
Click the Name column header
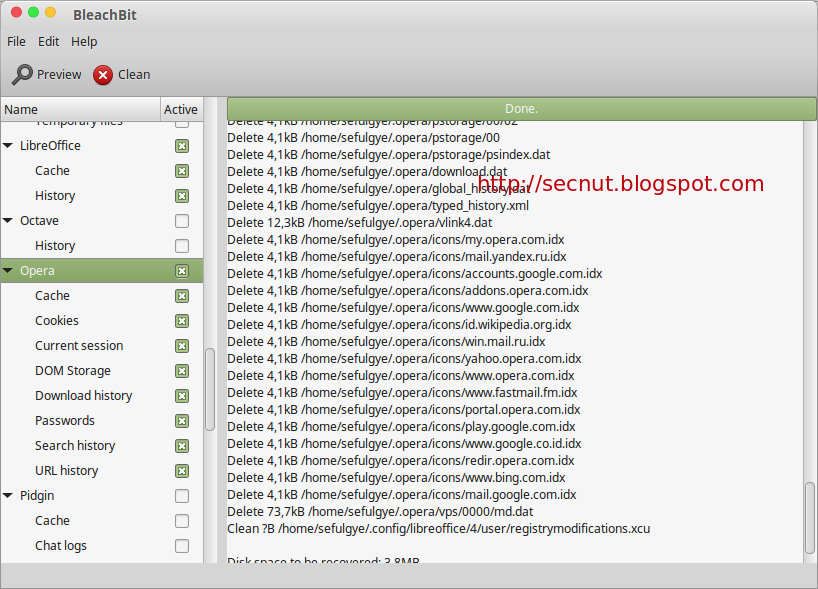tap(80, 110)
